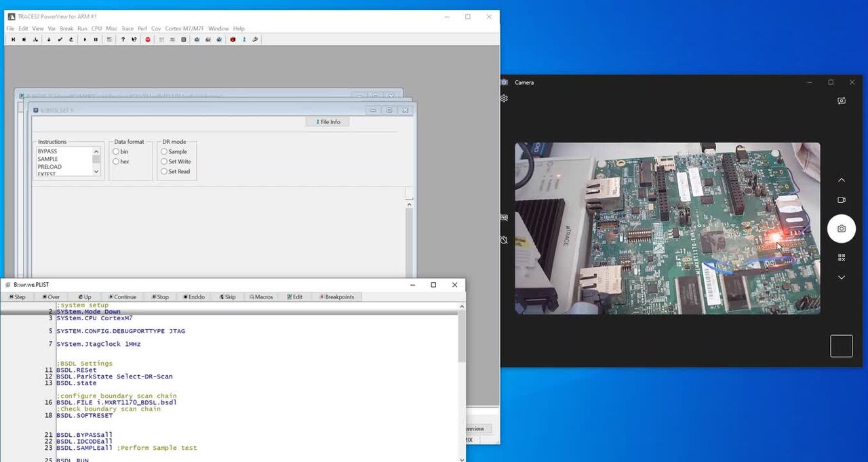Screen dimensions: 868x462
Task: Select SAMPLE in the Instructions list
Action: 49,159
